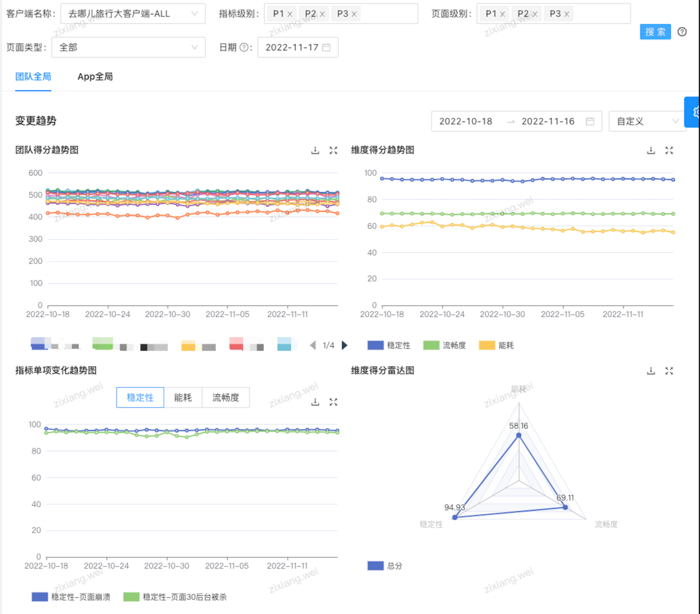This screenshot has width=700, height=614.
Task: Go to next legend page arrow
Action: coord(345,345)
